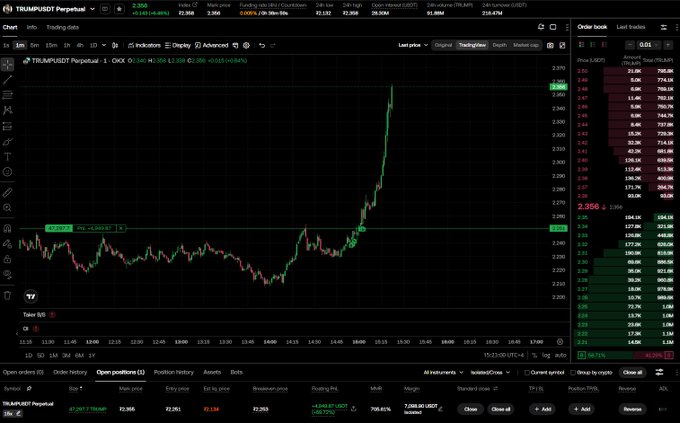The image size is (680, 423).
Task: Undo the last chart action
Action: coord(262,45)
